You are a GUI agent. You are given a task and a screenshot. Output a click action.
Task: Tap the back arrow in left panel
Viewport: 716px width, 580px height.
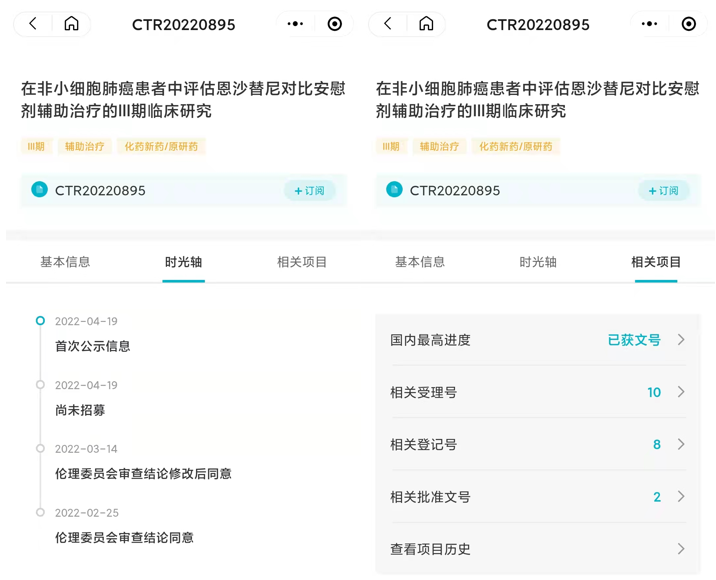click(33, 24)
